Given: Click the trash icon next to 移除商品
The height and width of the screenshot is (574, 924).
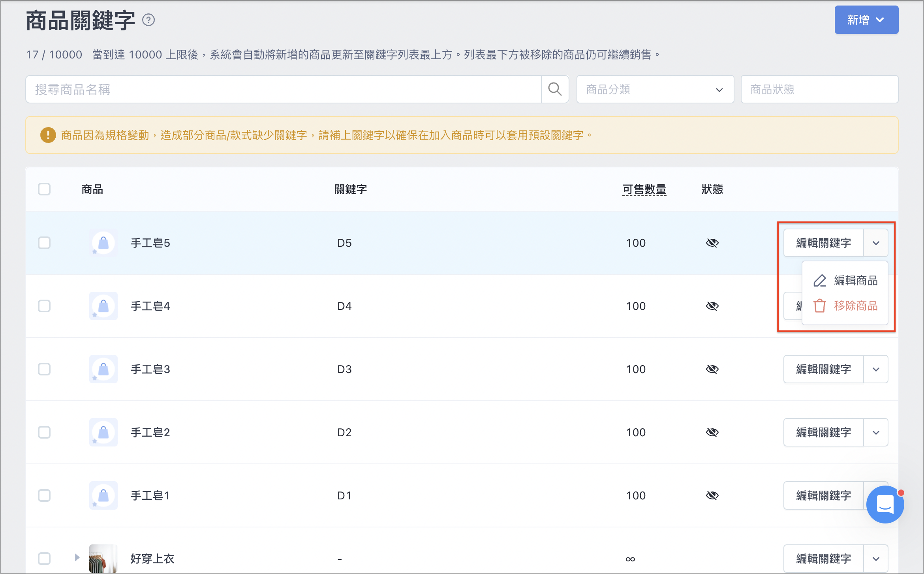Looking at the screenshot, I should [x=820, y=306].
